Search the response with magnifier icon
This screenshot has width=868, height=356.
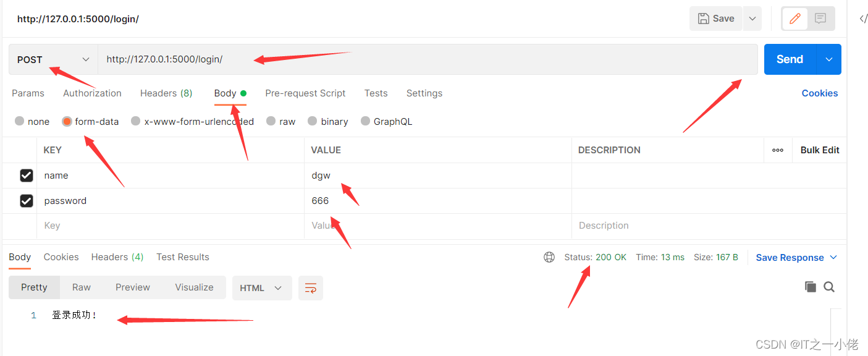click(829, 287)
